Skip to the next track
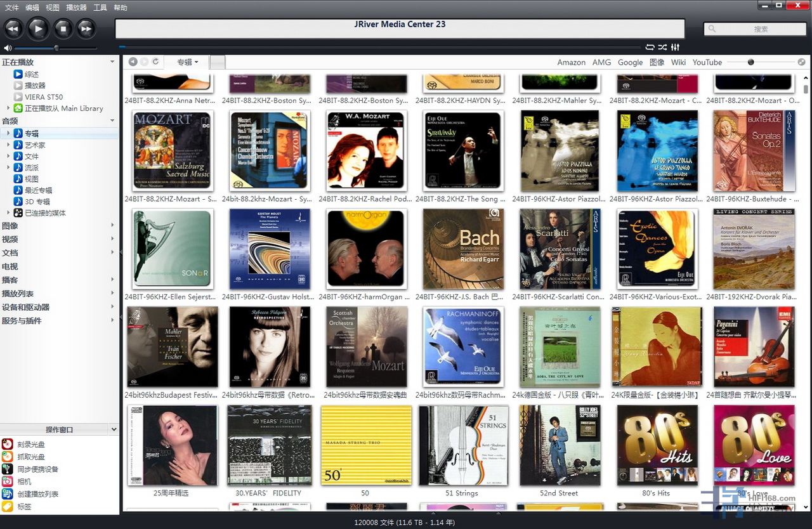 86,29
